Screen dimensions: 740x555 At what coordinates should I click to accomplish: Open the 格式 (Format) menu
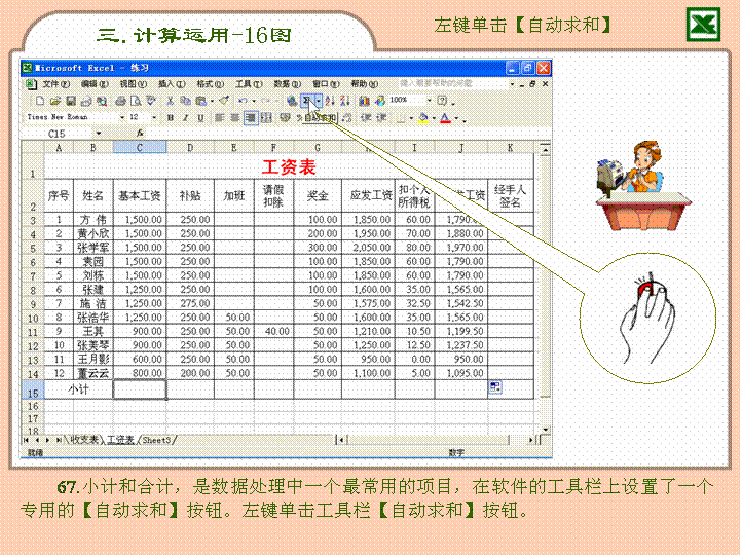(210, 84)
